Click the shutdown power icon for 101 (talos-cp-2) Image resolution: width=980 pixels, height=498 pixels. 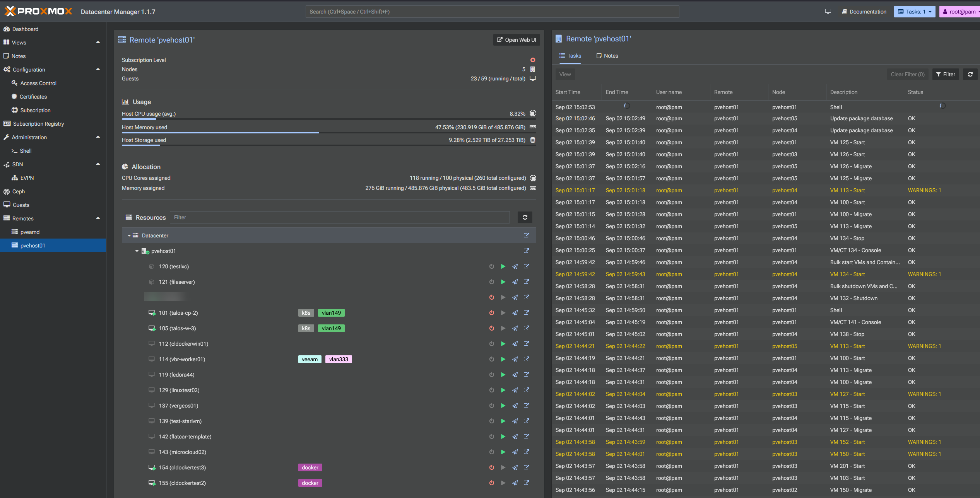tap(491, 313)
